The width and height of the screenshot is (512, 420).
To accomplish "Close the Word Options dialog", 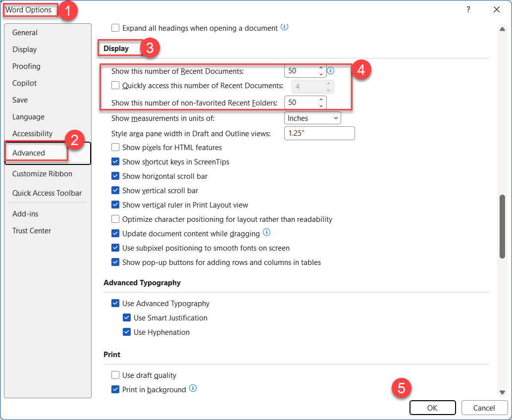I will [x=496, y=9].
